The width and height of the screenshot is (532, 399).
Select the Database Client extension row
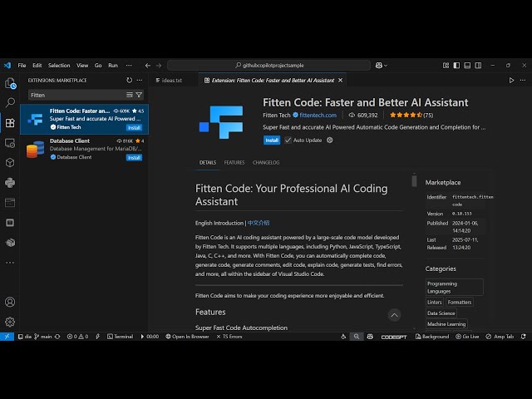[85, 149]
